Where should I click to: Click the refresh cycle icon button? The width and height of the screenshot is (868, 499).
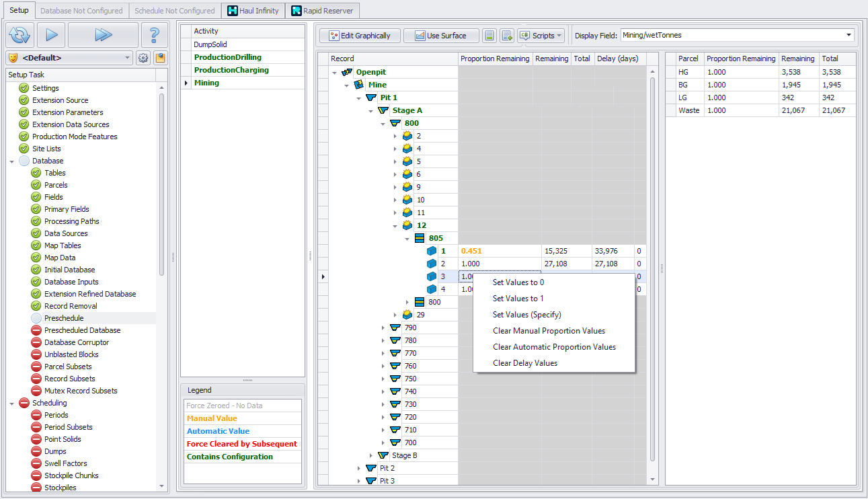point(19,35)
